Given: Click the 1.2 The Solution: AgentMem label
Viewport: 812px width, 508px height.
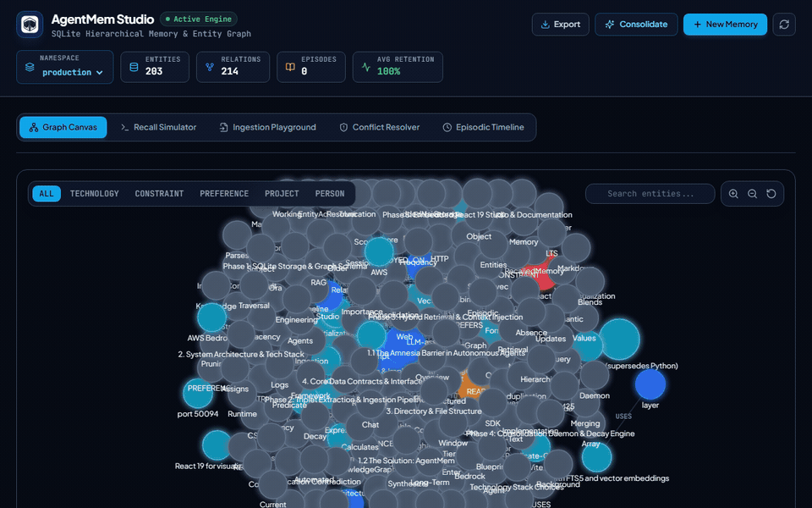Looking at the screenshot, I should (x=407, y=461).
